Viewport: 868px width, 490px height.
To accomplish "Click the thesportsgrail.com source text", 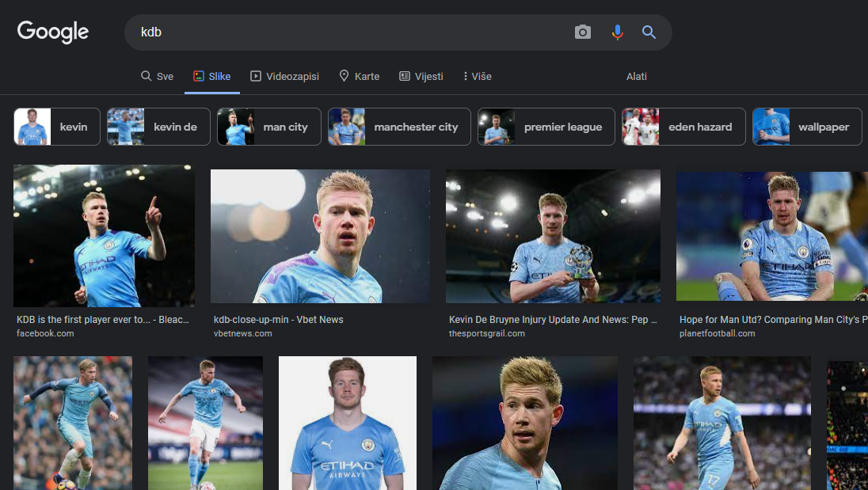I will pyautogui.click(x=486, y=333).
